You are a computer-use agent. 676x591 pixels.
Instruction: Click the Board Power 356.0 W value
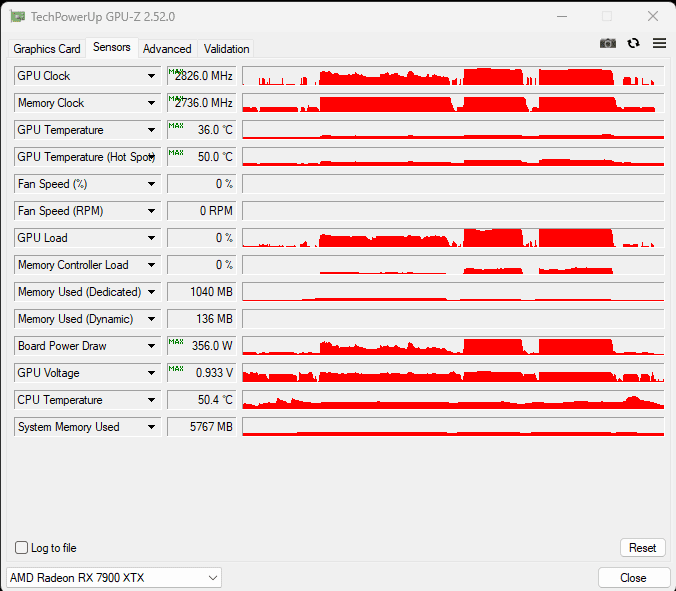(202, 346)
